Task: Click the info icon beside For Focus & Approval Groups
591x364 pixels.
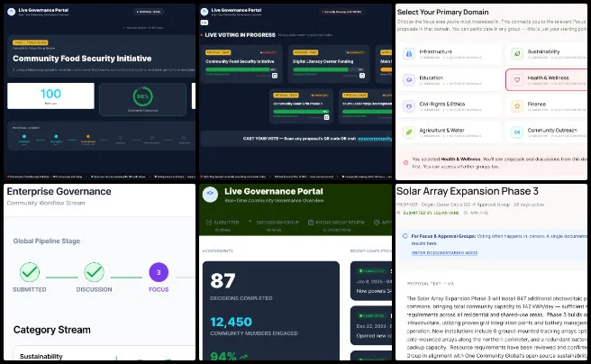Action: pos(405,236)
